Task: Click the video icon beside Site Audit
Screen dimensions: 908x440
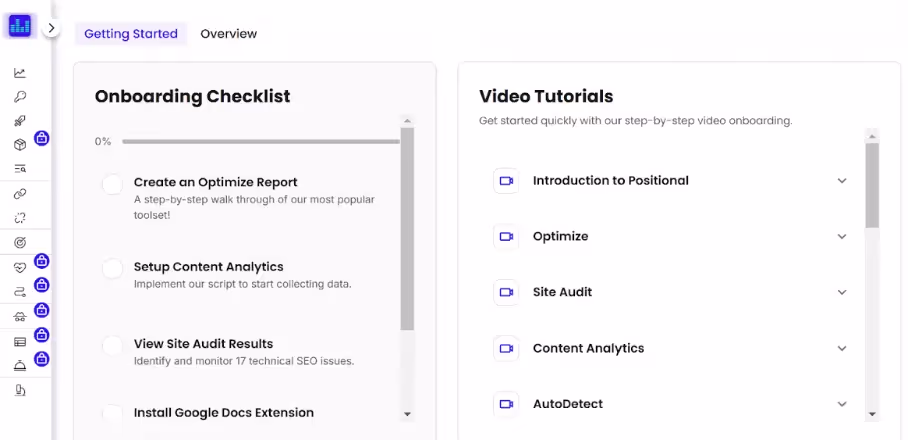Action: click(x=506, y=292)
